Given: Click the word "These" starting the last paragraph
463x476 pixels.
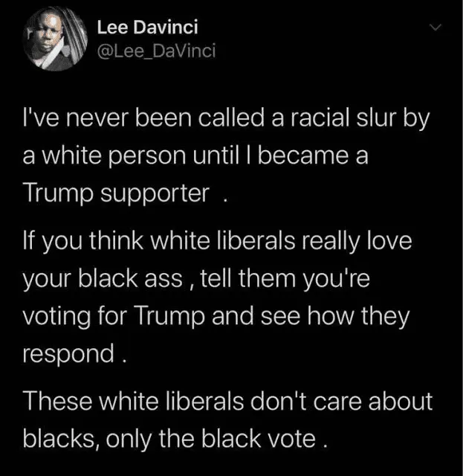Looking at the screenshot, I should [57, 402].
